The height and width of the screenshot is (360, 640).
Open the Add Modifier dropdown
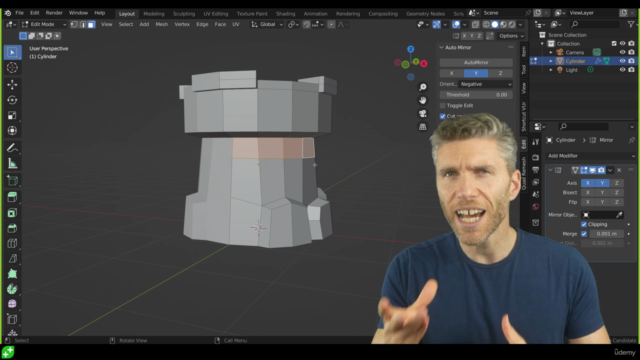[x=591, y=156]
